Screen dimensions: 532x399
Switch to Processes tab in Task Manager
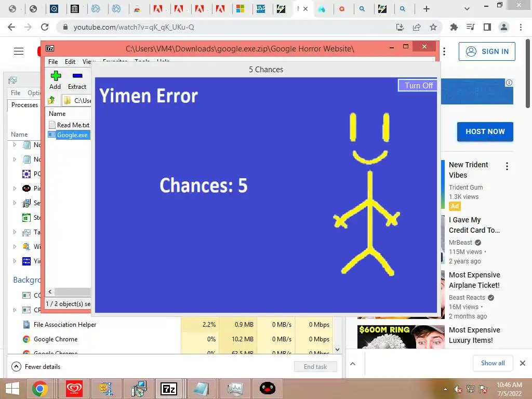point(24,105)
